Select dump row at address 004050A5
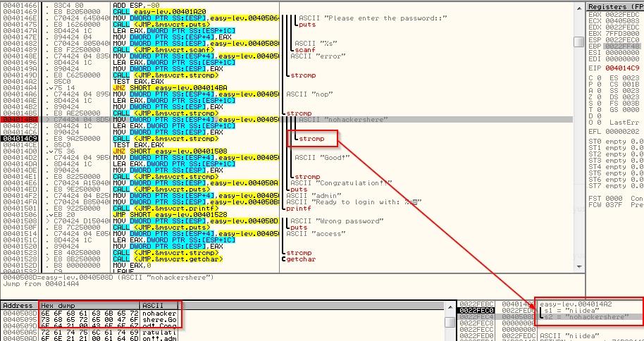The height and width of the screenshot is (341, 644). 90,332
